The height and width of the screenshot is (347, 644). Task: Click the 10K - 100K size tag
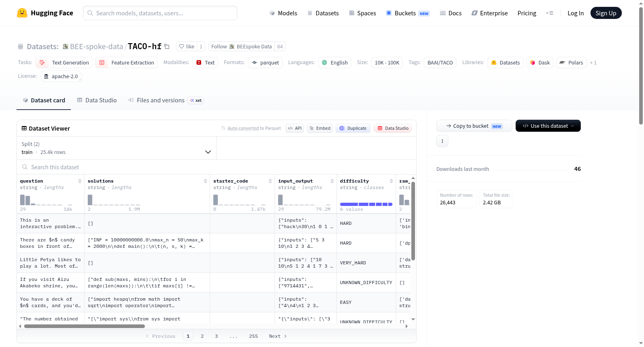tap(387, 62)
